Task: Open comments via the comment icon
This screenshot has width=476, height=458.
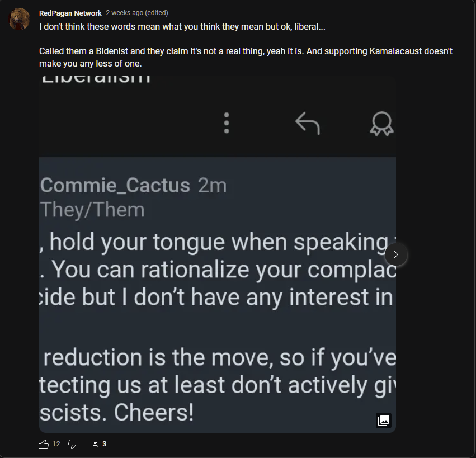Action: point(96,444)
